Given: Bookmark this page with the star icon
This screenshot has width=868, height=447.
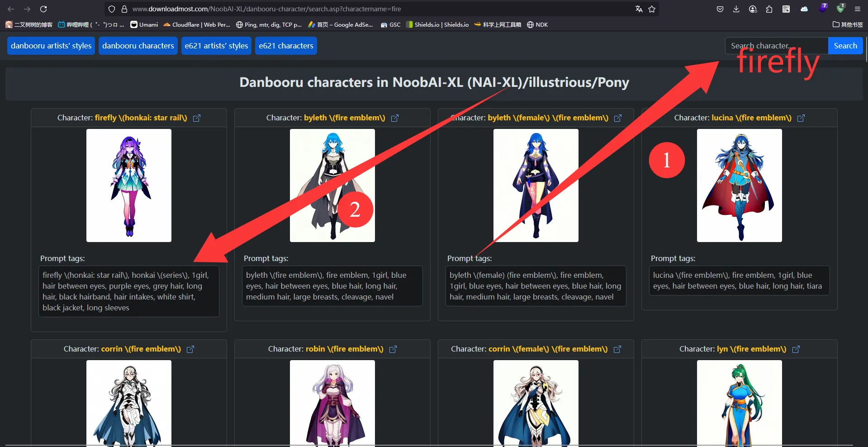Looking at the screenshot, I should click(x=652, y=9).
